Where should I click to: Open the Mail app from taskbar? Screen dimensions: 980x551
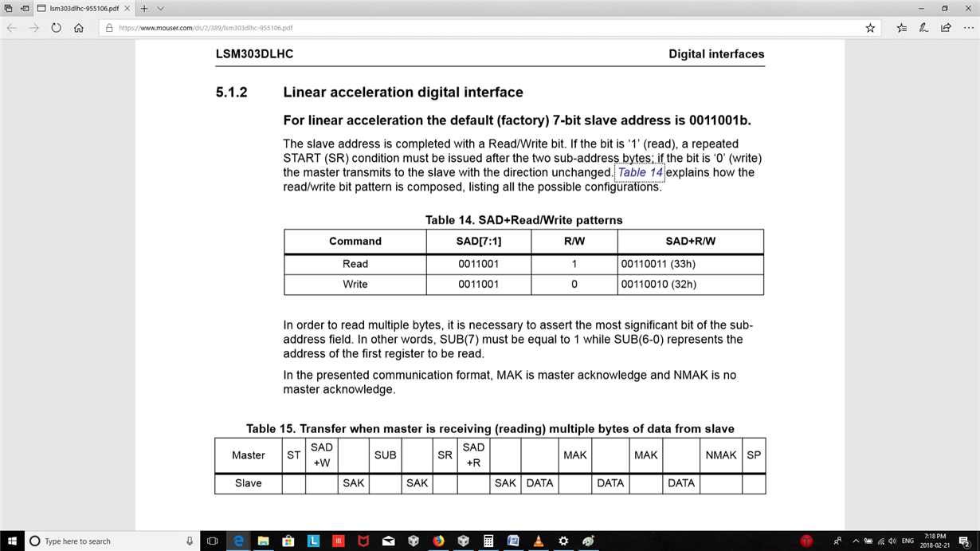click(388, 541)
